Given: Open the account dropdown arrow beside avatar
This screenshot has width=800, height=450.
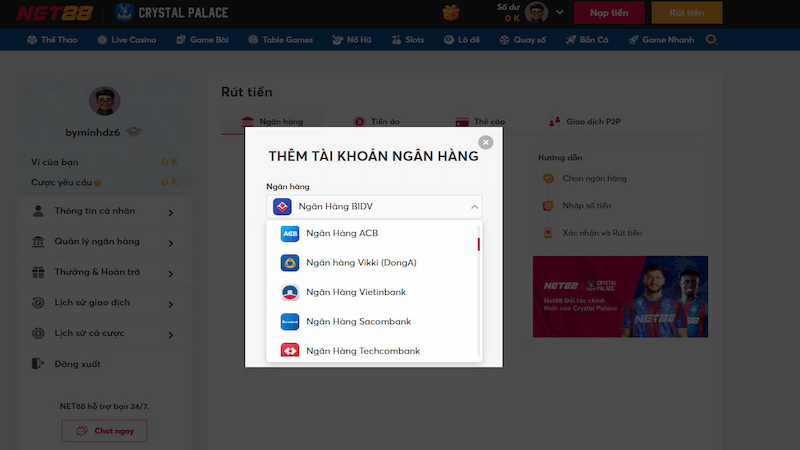Looking at the screenshot, I should [559, 13].
